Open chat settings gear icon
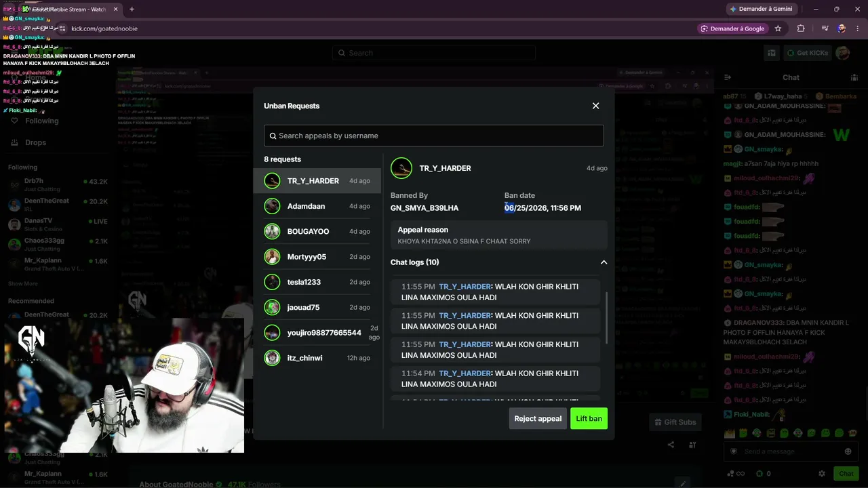 [x=822, y=474]
